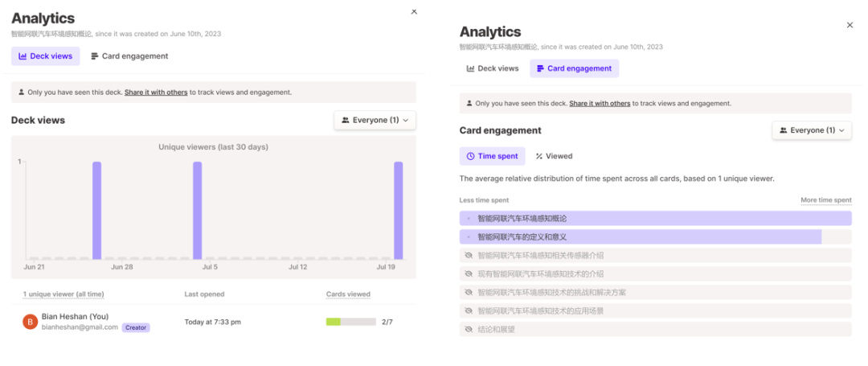The width and height of the screenshot is (868, 366).
Task: Click the info icon in left share banner
Action: click(21, 93)
